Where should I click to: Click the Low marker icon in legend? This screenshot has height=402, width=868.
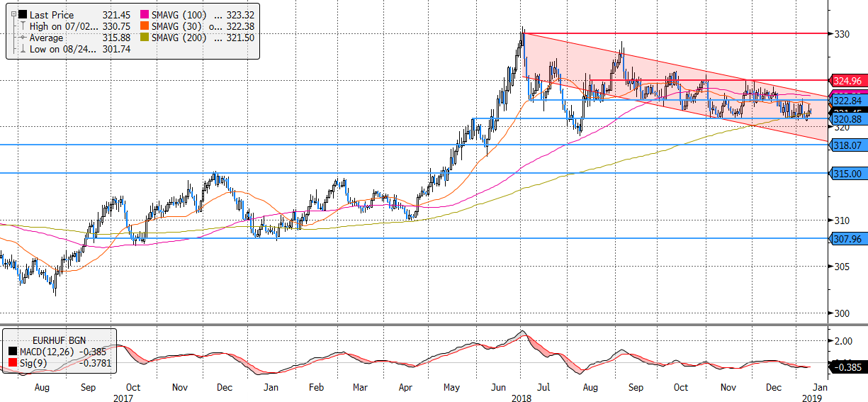[23, 49]
